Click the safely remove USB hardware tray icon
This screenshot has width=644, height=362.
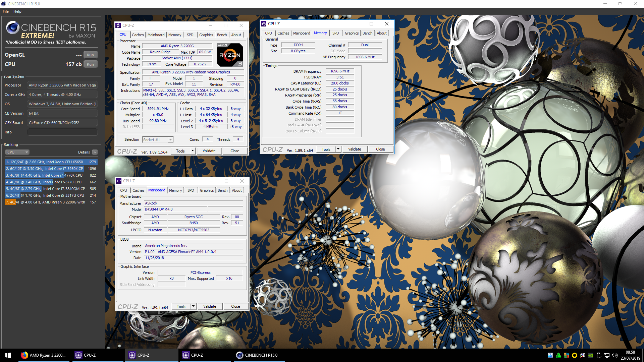tap(599, 355)
